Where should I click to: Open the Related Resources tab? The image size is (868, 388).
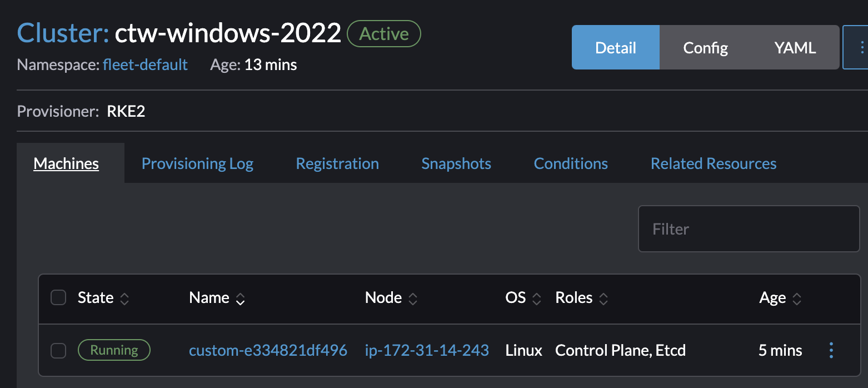(x=713, y=163)
